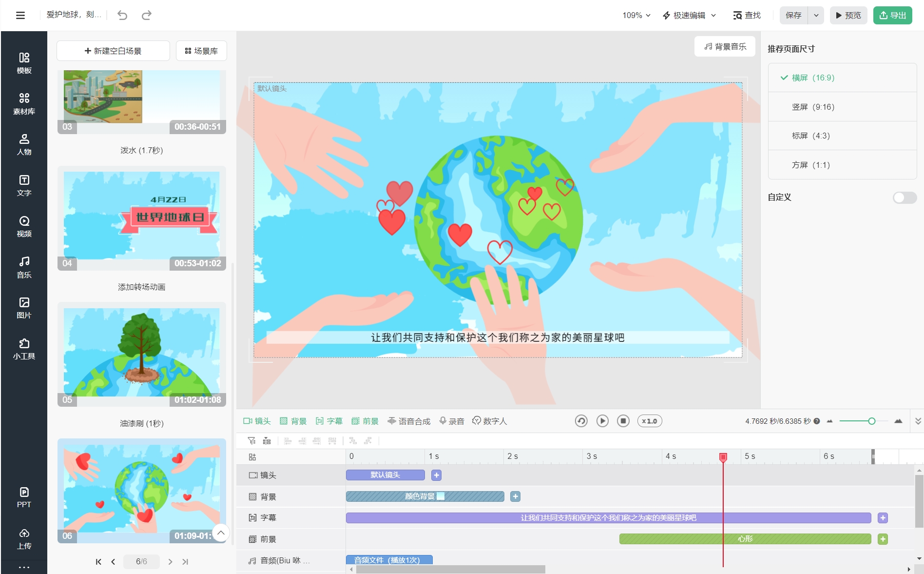This screenshot has height=574, width=924.
Task: Go to last scene page
Action: click(185, 562)
